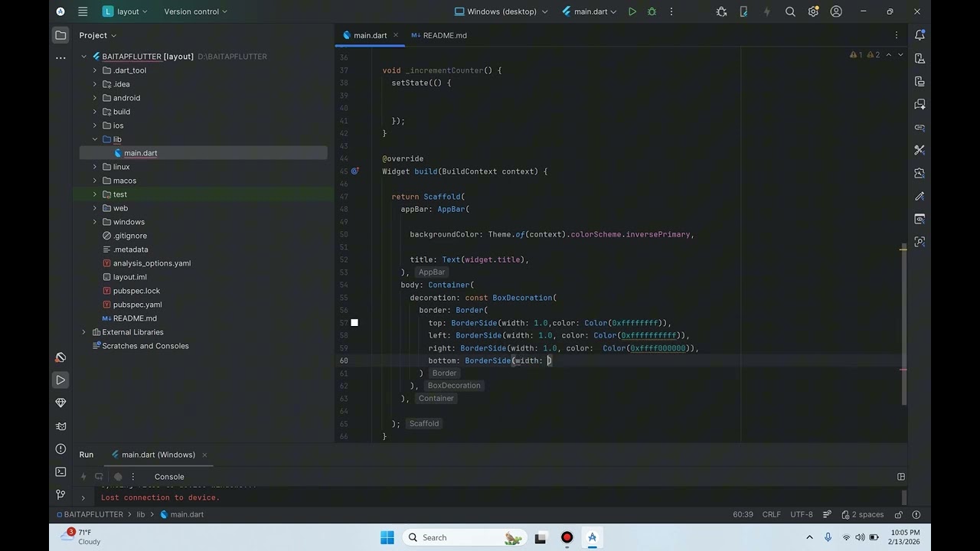The height and width of the screenshot is (551, 980).
Task: Open the editor tabs options menu dots
Action: pos(897,35)
